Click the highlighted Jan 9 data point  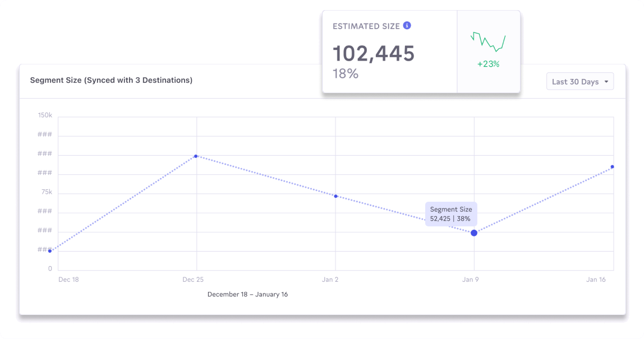tap(474, 233)
